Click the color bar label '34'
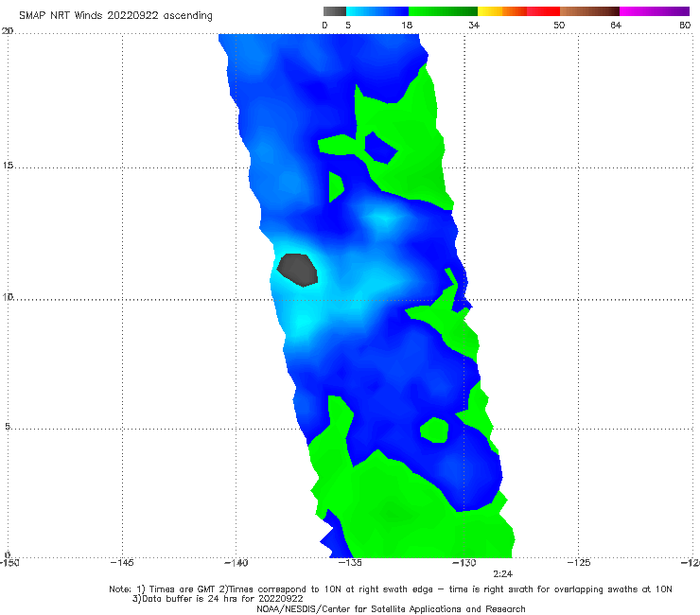Screen dimensions: 700x615 coord(474,25)
